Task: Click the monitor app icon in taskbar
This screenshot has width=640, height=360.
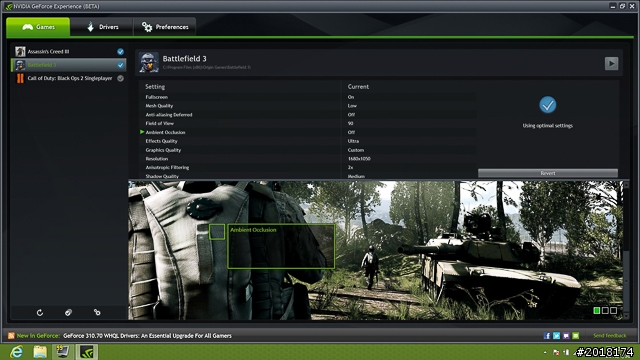Action: pos(63,352)
